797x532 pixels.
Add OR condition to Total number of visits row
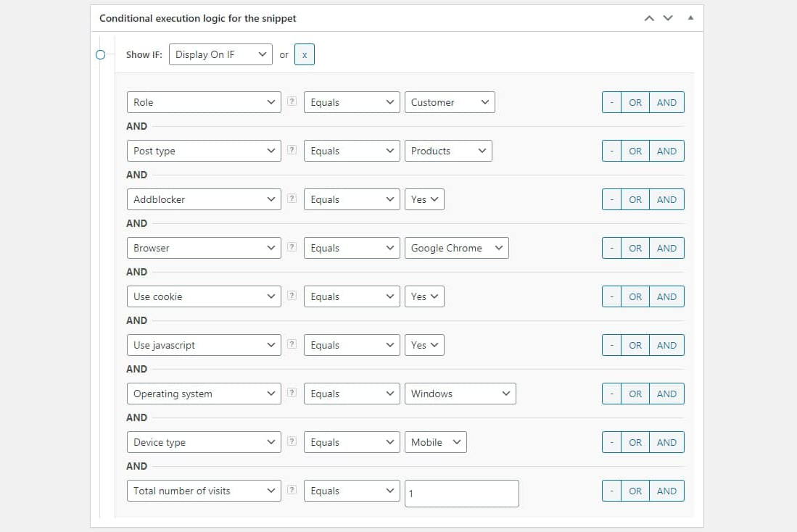(635, 491)
